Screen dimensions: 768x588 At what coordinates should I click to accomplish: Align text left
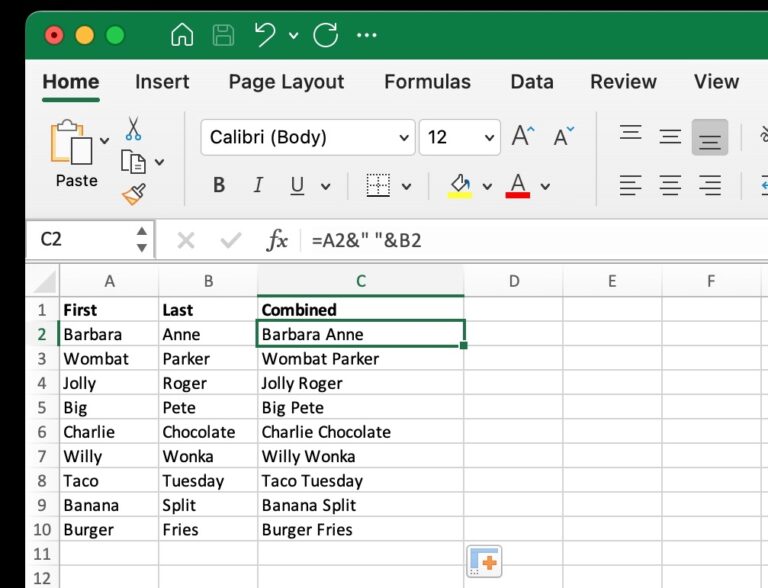click(x=630, y=185)
